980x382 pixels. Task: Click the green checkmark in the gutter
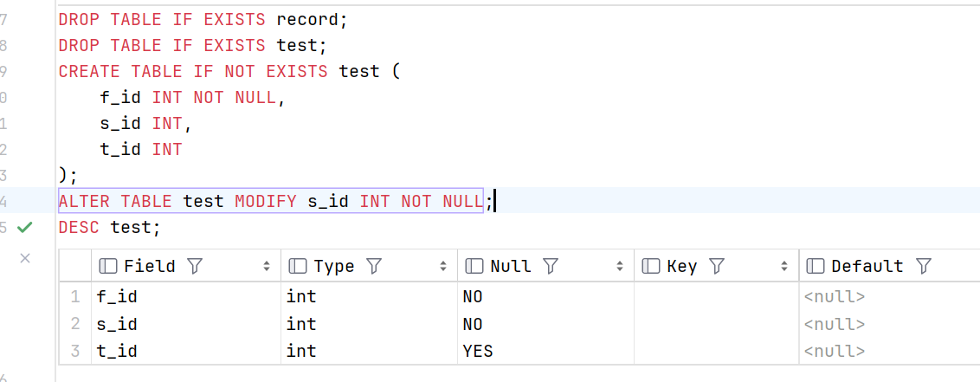[24, 227]
